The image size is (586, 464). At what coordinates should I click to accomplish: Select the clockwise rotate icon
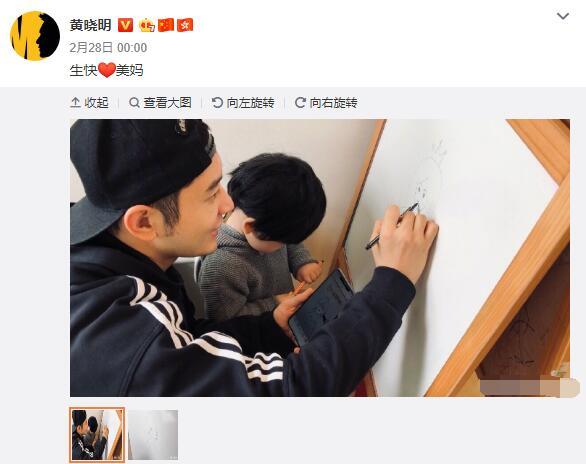pyautogui.click(x=300, y=102)
